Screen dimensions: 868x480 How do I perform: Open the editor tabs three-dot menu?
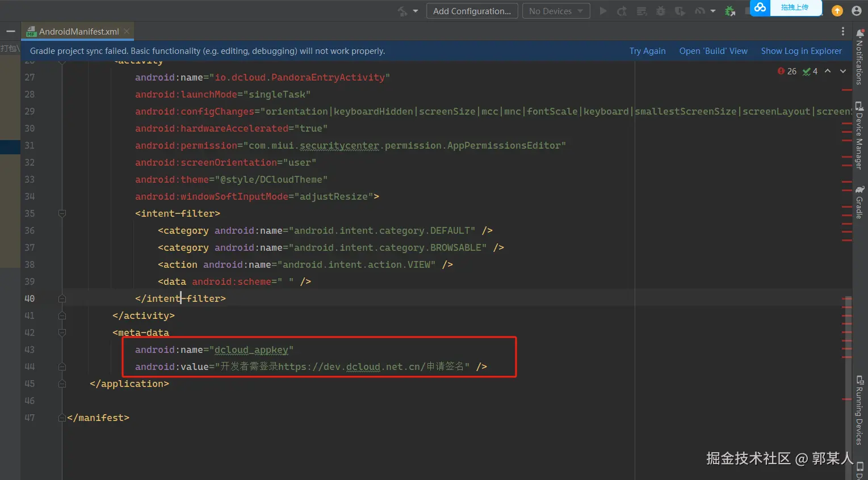(843, 31)
